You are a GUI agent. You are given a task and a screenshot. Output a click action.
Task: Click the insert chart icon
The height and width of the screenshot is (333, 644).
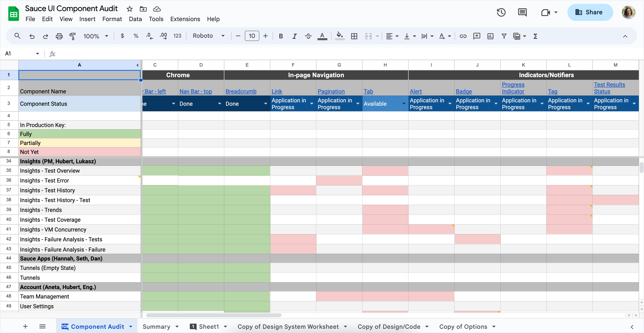pos(490,36)
